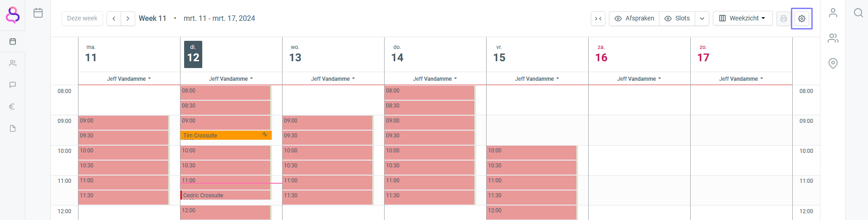Open the calendar settings gear icon
Viewport: 868px width, 220px height.
click(x=802, y=19)
